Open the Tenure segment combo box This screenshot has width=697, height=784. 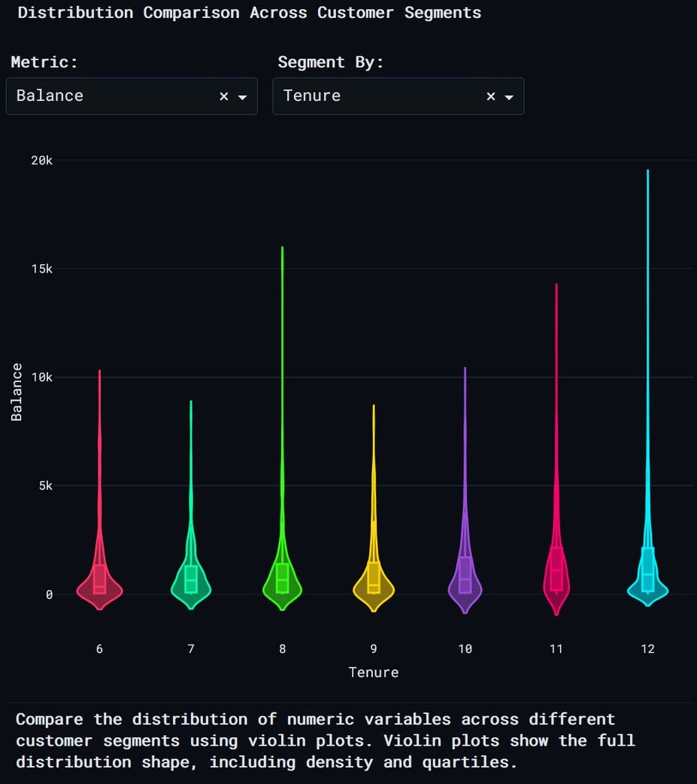coord(376,96)
